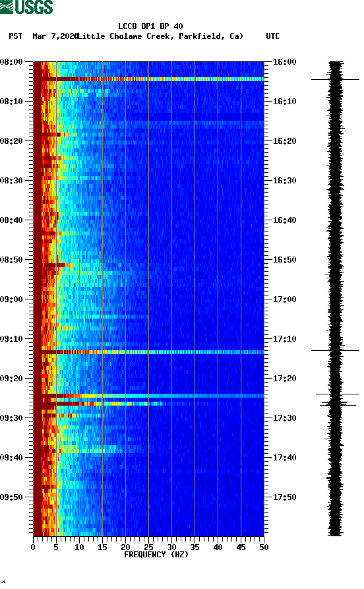Click the 09:30 PST time label

pos(11,418)
